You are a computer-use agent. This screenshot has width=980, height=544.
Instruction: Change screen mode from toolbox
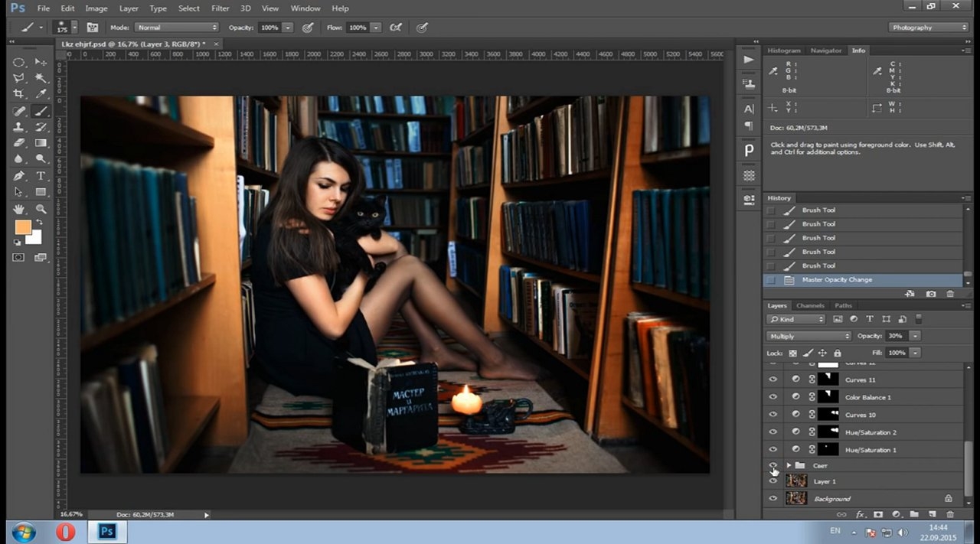point(41,258)
